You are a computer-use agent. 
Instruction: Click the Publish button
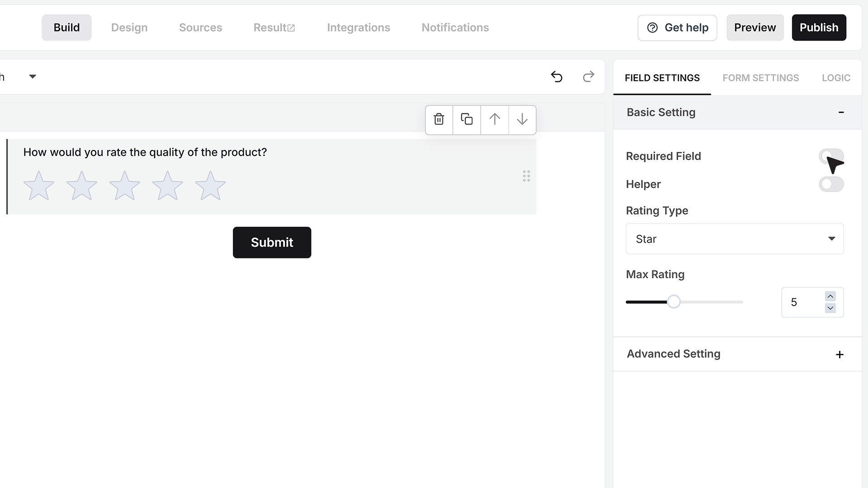tap(819, 28)
